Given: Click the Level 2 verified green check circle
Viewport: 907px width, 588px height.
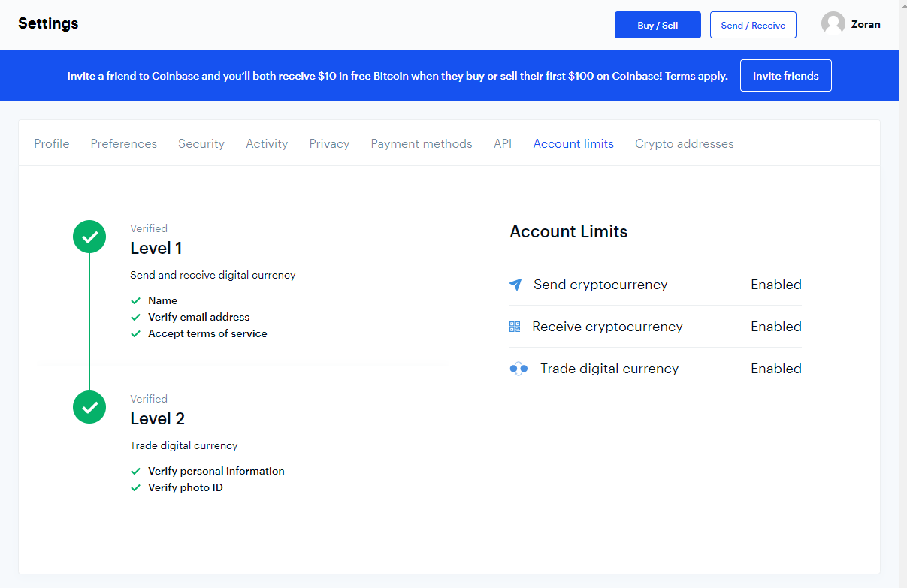Looking at the screenshot, I should coord(89,407).
